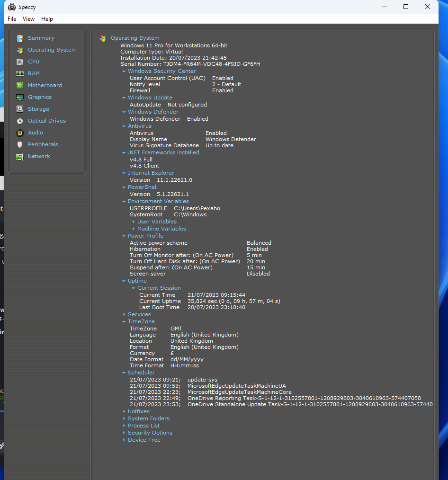Click the USERPROFILE value C:\Users\Pexabo

[x=197, y=208]
